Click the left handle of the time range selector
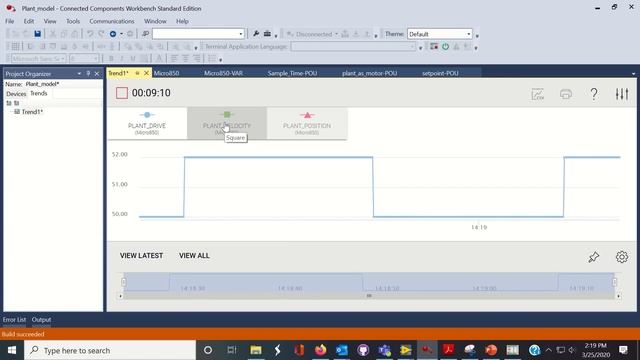The width and height of the screenshot is (640, 360). coord(124,282)
